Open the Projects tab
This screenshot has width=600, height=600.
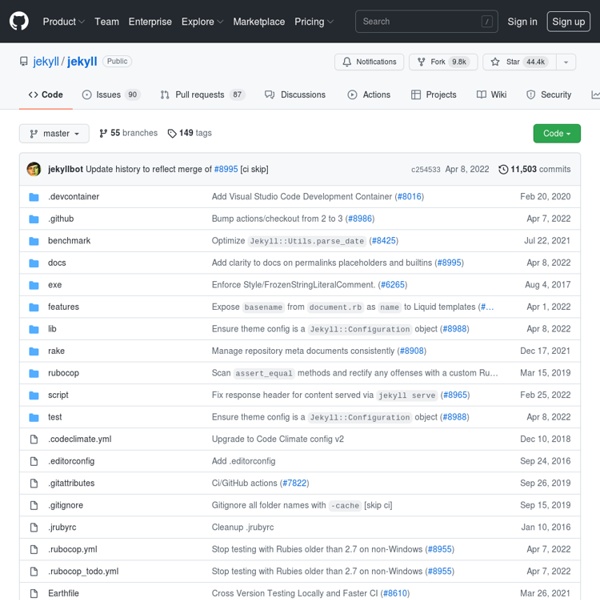[433, 95]
